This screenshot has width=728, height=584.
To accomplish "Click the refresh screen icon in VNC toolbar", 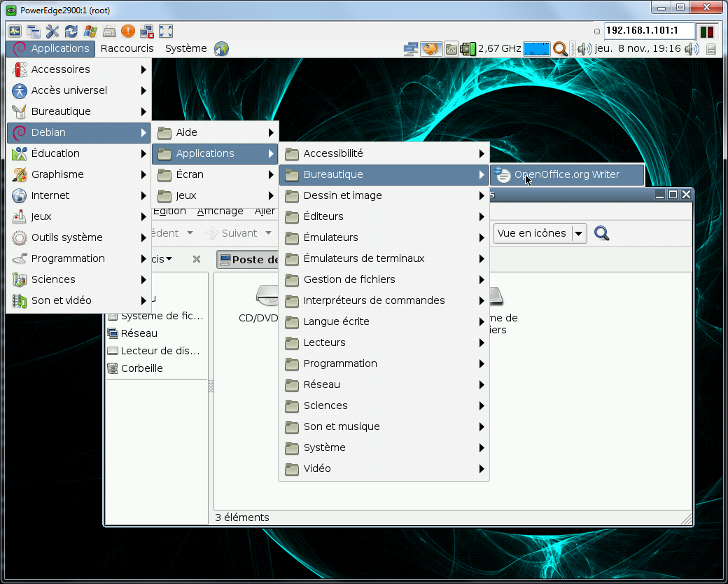I will (71, 32).
